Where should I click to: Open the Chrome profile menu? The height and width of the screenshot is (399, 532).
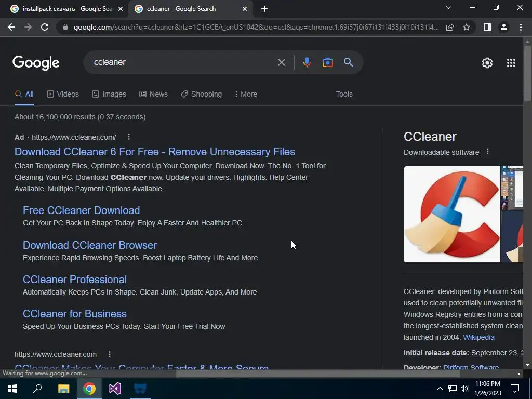tap(504, 27)
